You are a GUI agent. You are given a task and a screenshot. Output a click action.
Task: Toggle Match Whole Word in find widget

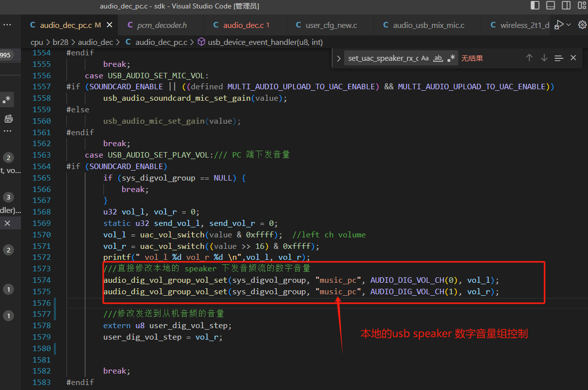[438, 58]
